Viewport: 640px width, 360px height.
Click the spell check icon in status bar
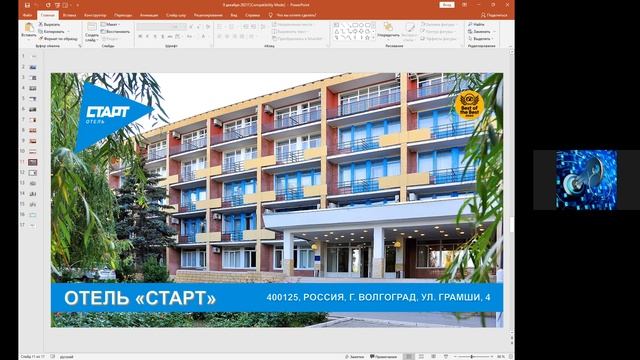(x=53, y=357)
